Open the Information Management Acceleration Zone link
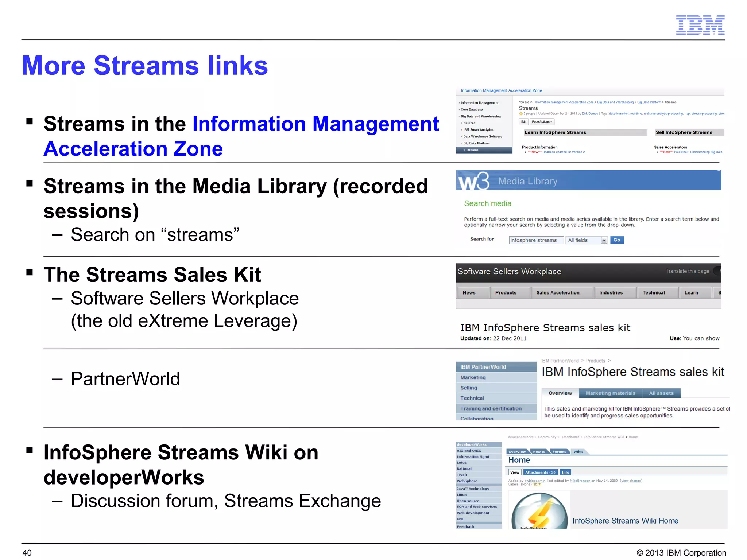Screen dimensions: 747x560 click(x=241, y=136)
